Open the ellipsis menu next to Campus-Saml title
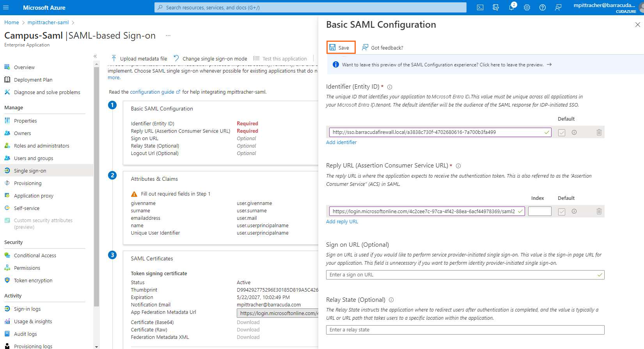The width and height of the screenshot is (644, 349). click(168, 36)
